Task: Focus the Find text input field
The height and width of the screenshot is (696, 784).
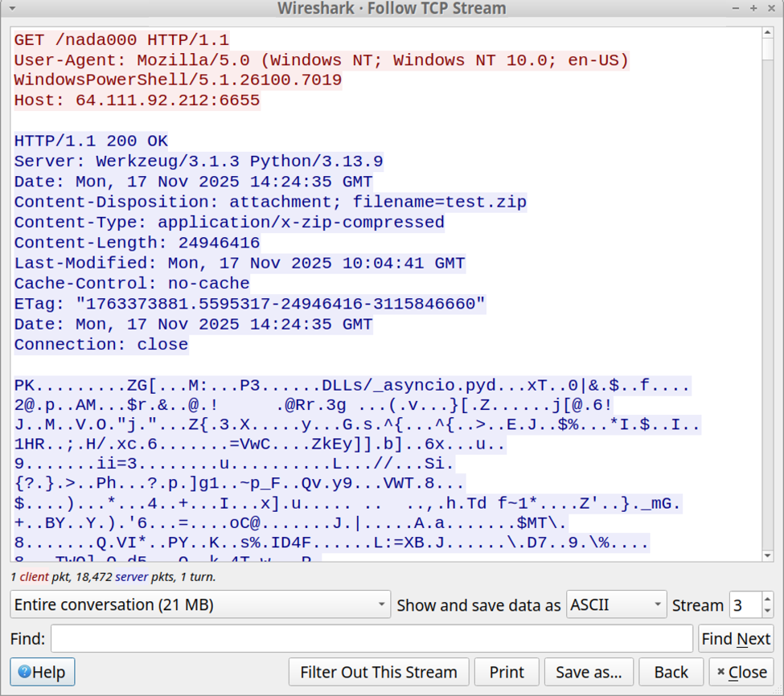Action: click(371, 639)
